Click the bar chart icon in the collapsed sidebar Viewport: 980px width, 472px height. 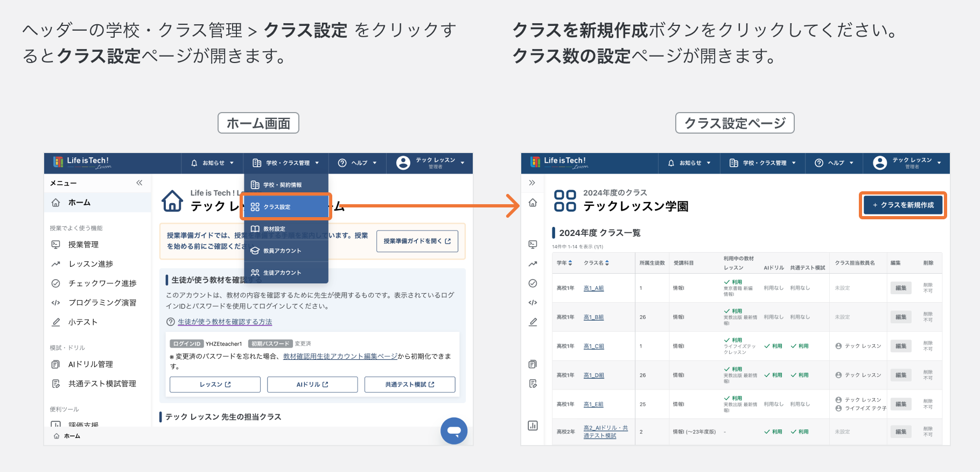tap(533, 426)
